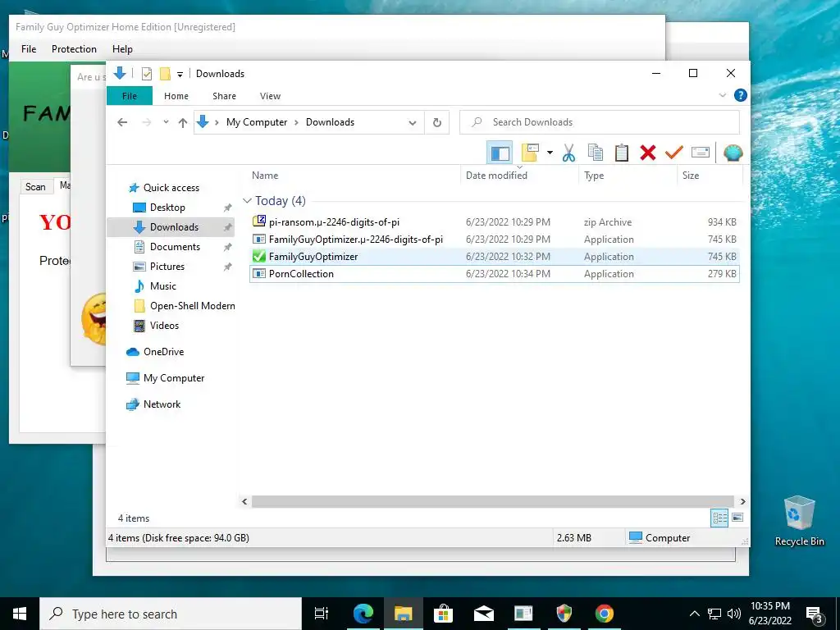Select FamilyGuyOptimizer.µ-2246-digits-of-pi file
Viewport: 840px width, 630px height.
pyautogui.click(x=494, y=239)
